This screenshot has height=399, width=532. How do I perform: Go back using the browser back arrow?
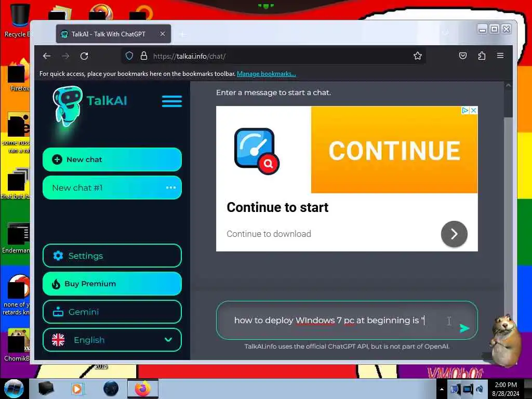click(47, 56)
